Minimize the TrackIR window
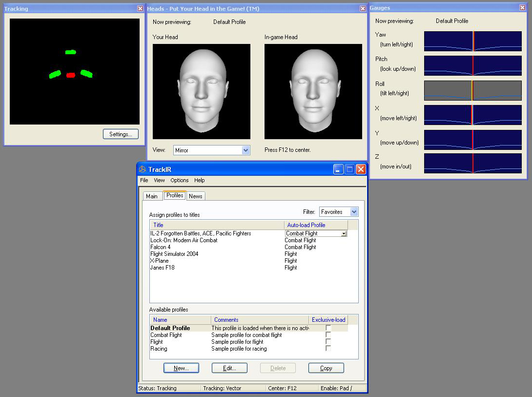 pyautogui.click(x=338, y=169)
